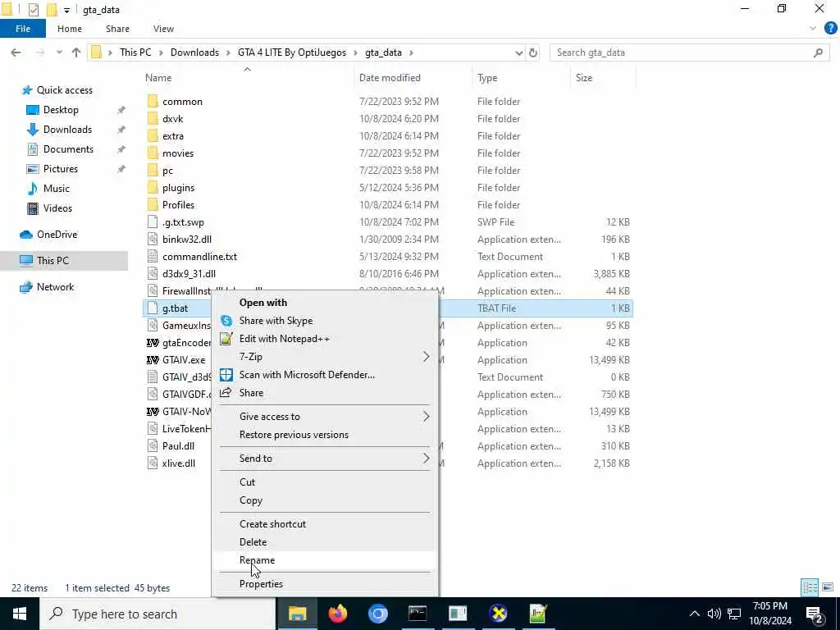Open Properties from the context menu

325,583
